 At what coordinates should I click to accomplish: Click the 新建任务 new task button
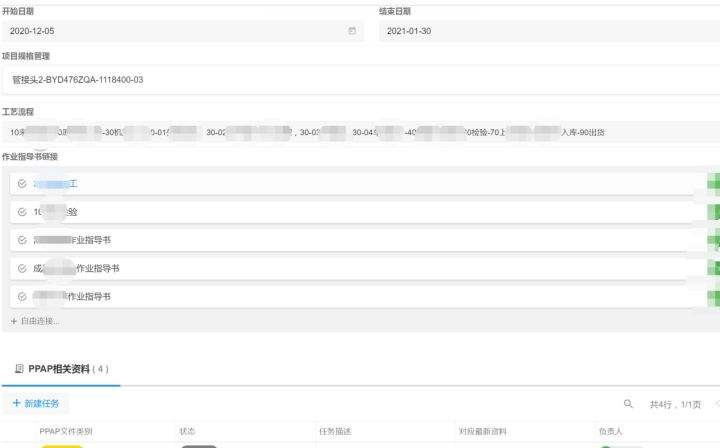(36, 403)
